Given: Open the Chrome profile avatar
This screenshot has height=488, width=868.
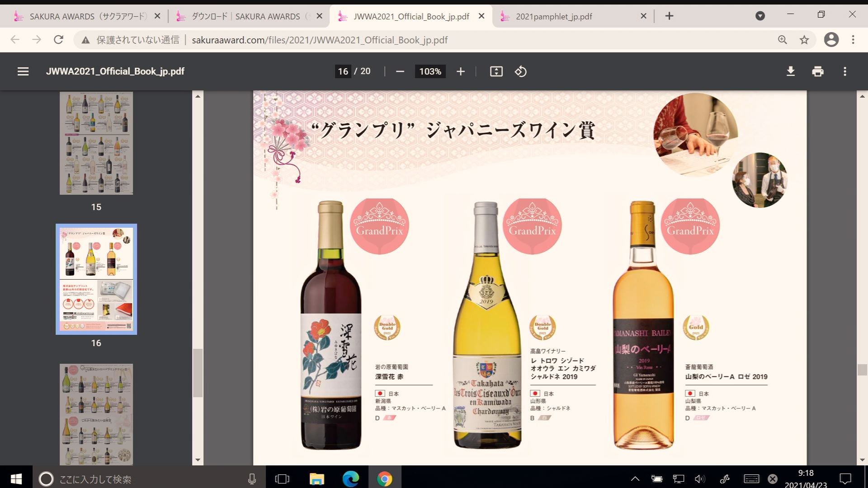Looking at the screenshot, I should click(831, 40).
